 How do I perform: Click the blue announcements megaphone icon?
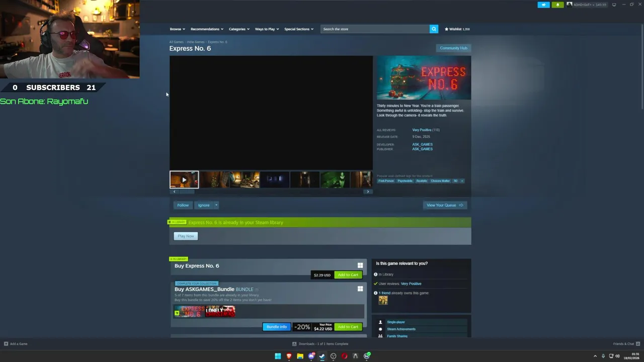[x=543, y=5]
